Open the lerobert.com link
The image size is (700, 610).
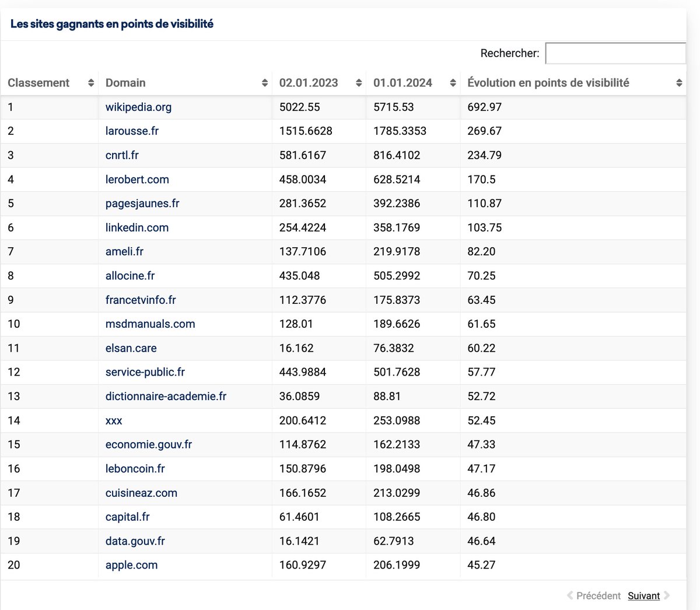coord(137,180)
